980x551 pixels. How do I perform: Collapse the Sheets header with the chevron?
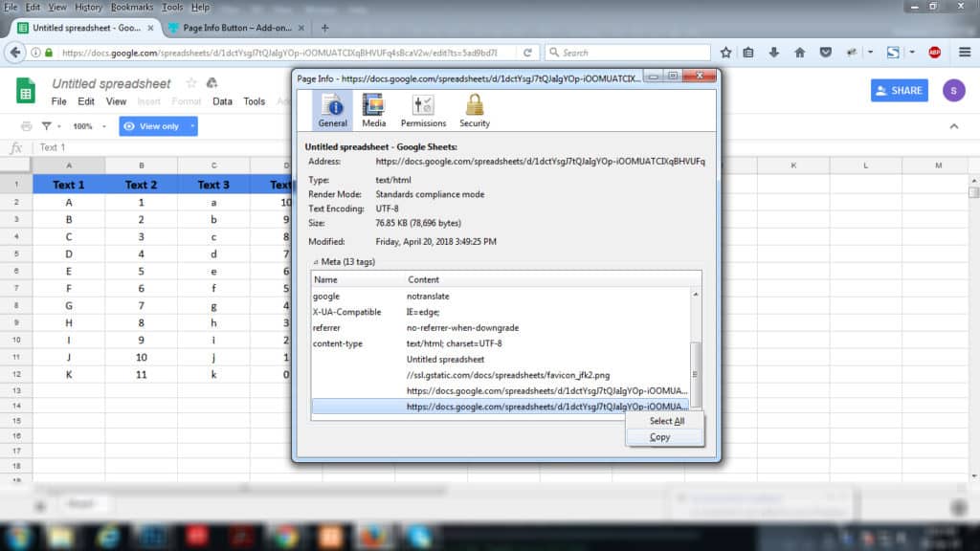click(x=954, y=126)
